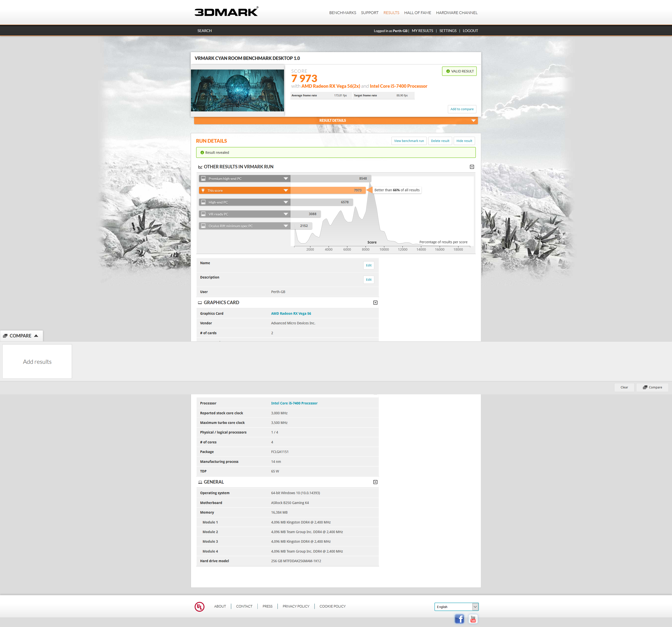The width and height of the screenshot is (672, 627).
Task: Click the Logout link
Action: (x=470, y=30)
